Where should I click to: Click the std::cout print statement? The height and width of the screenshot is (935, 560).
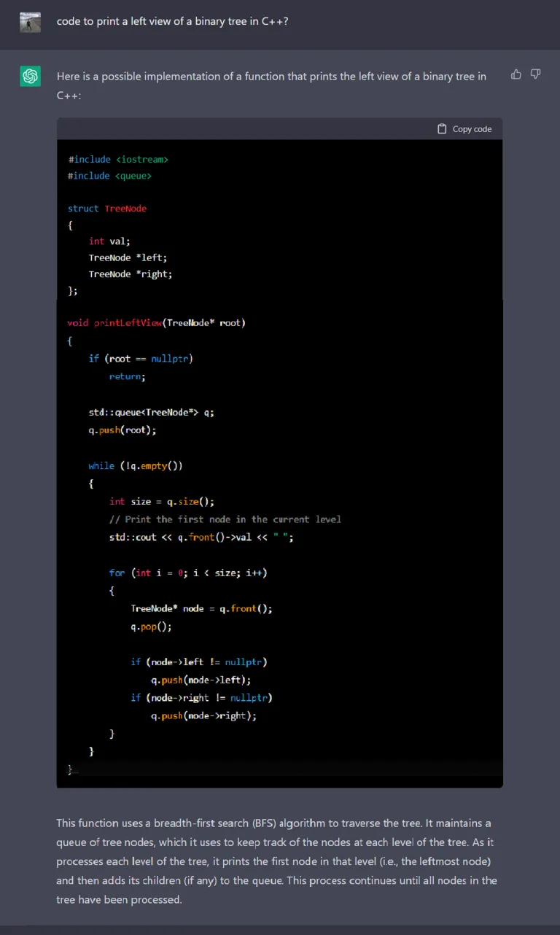pyautogui.click(x=202, y=537)
